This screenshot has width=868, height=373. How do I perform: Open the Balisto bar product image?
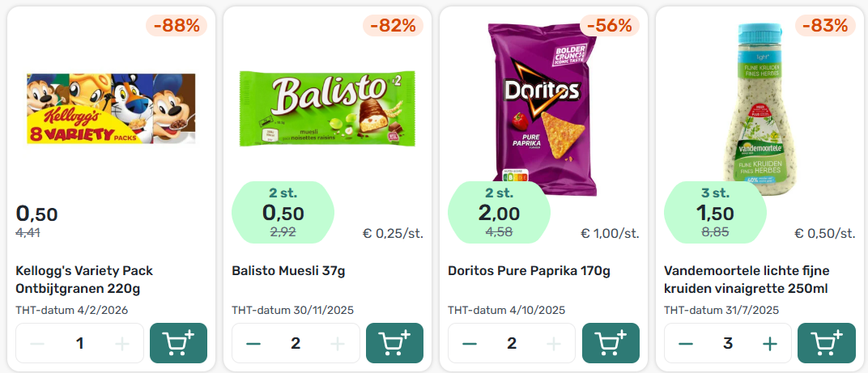click(x=326, y=108)
